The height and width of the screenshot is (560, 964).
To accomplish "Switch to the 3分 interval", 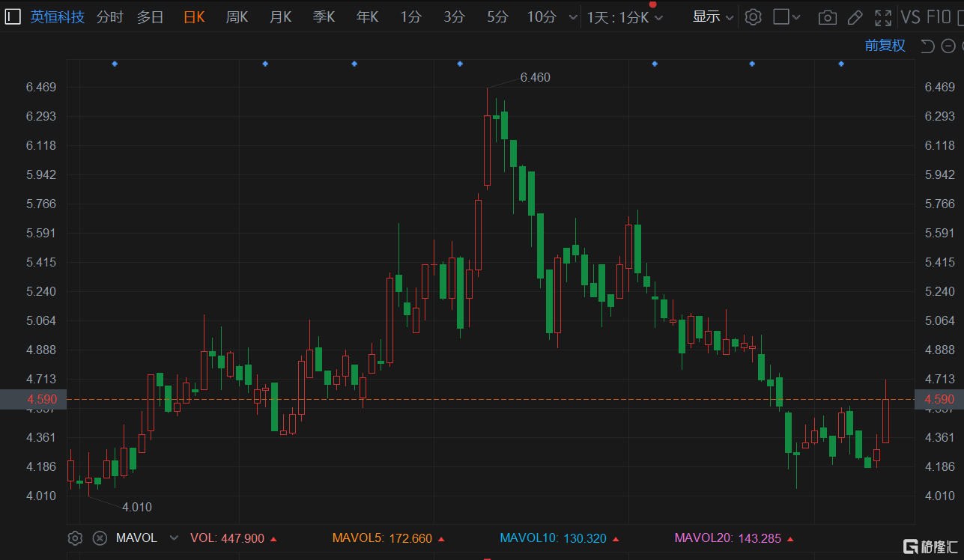I will (x=454, y=16).
